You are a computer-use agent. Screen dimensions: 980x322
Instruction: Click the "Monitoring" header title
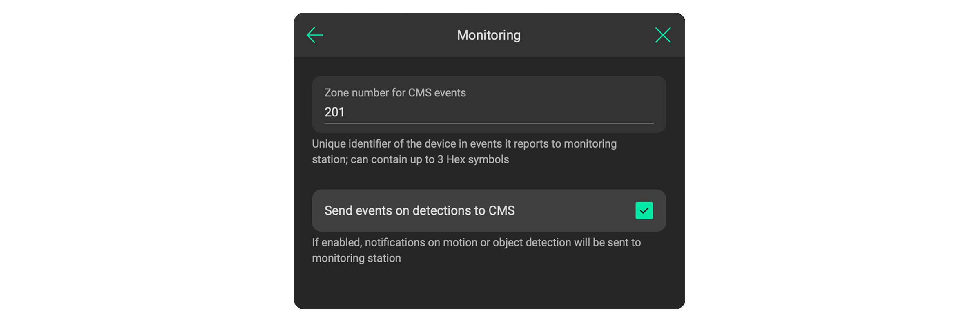489,35
